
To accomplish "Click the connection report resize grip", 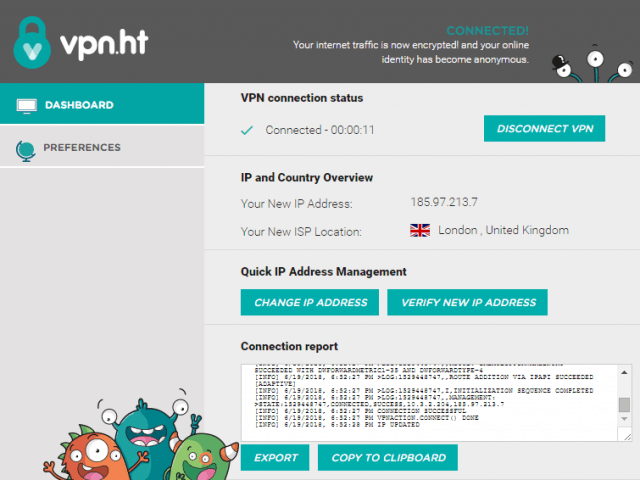I will pyautogui.click(x=626, y=435).
